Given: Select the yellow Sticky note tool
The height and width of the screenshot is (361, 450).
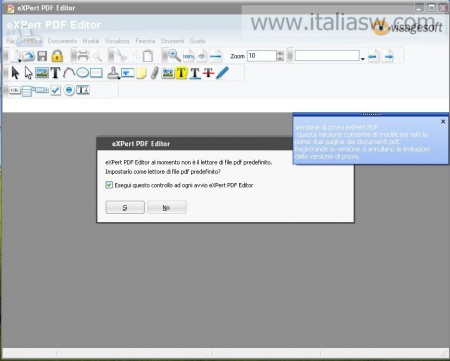Looking at the screenshot, I should pyautogui.click(x=141, y=73).
